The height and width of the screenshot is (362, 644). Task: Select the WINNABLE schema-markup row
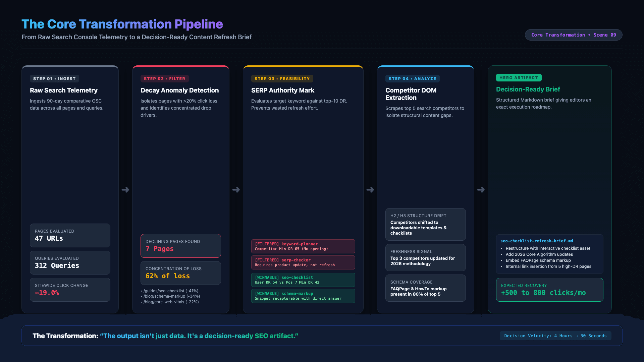pyautogui.click(x=303, y=296)
